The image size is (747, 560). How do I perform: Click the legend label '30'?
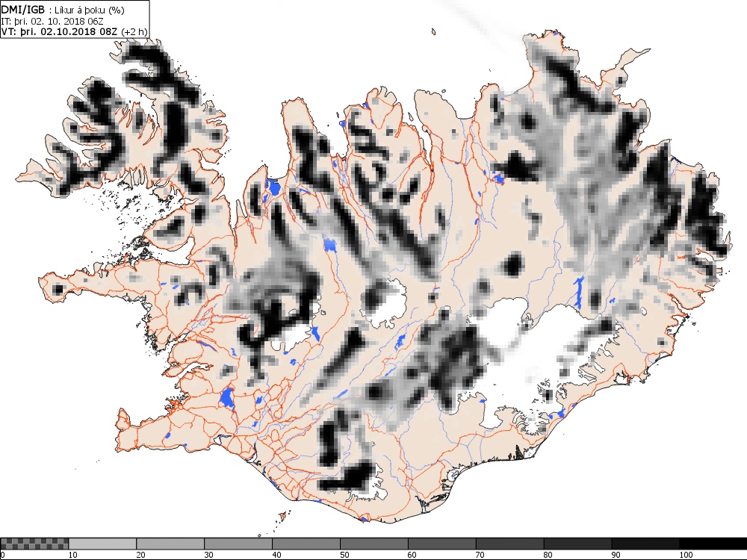tap(208, 555)
